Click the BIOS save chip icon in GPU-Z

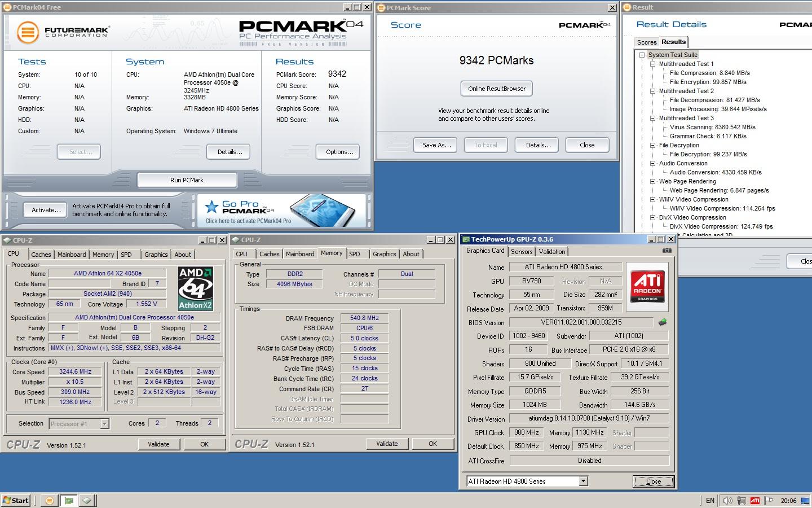tap(663, 322)
